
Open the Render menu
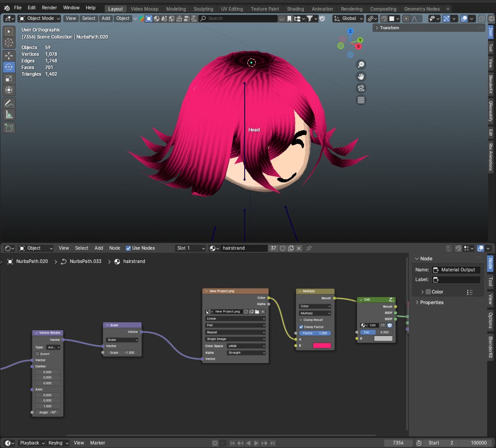click(49, 7)
